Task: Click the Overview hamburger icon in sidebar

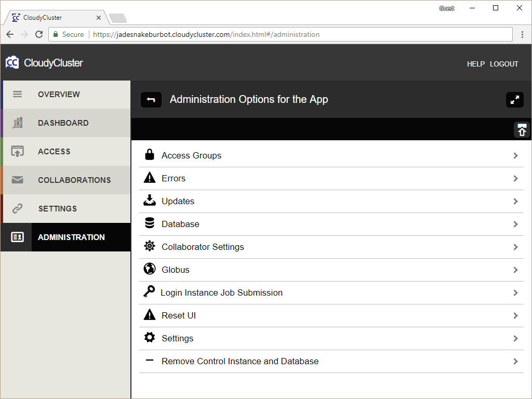Action: pyautogui.click(x=17, y=95)
